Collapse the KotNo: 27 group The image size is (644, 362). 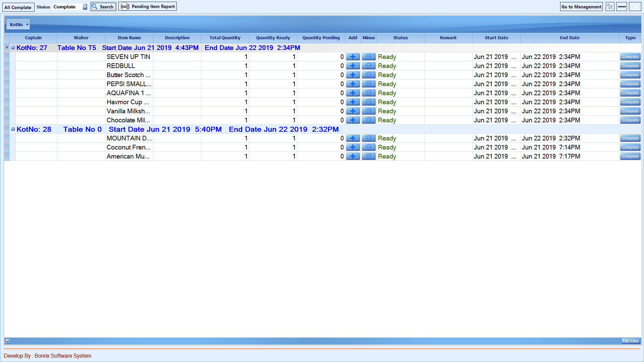click(x=13, y=48)
